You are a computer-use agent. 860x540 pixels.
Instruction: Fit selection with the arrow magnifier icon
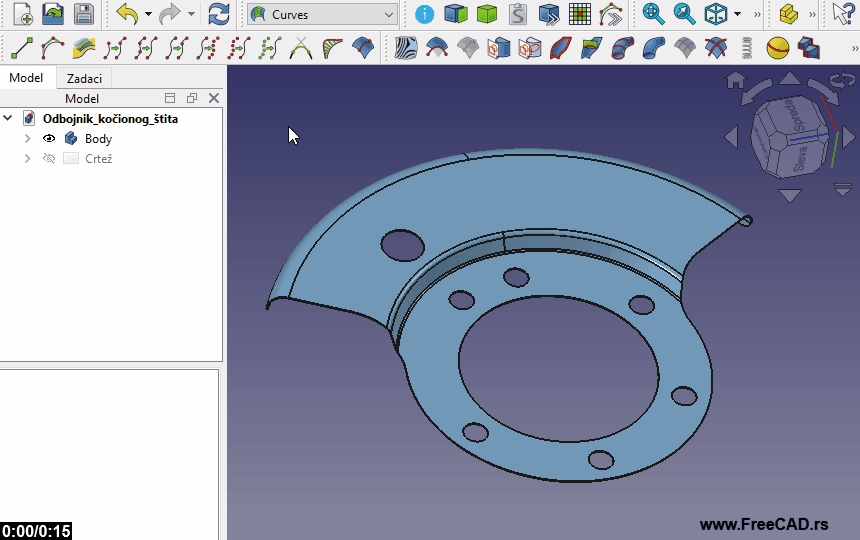tap(684, 14)
